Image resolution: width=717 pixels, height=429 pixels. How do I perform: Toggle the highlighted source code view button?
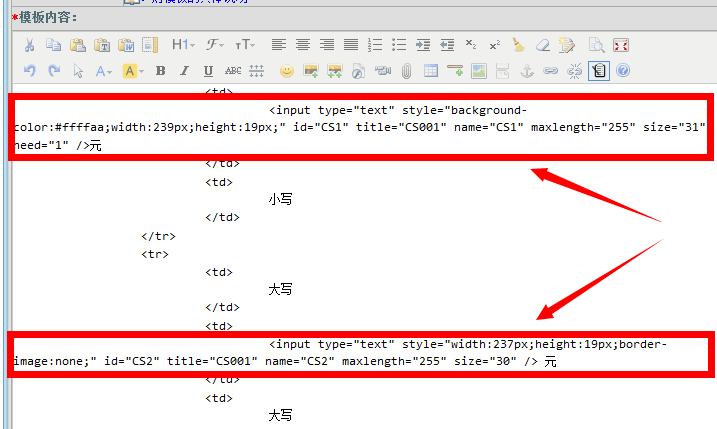pyautogui.click(x=599, y=71)
